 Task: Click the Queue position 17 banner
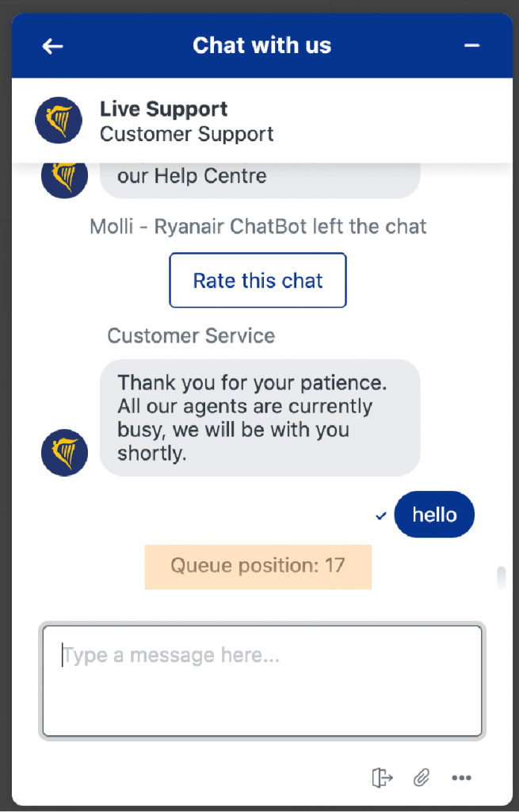(258, 566)
